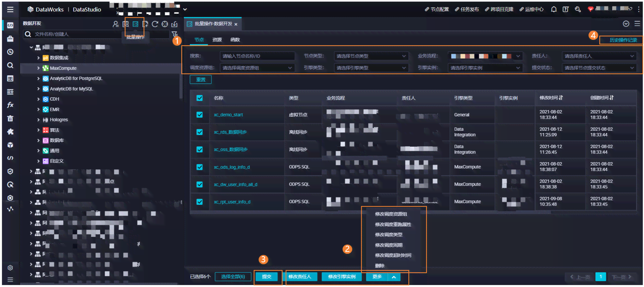The image size is (644, 287).
Task: Open the 调度资源组 dropdown
Action: (x=257, y=68)
